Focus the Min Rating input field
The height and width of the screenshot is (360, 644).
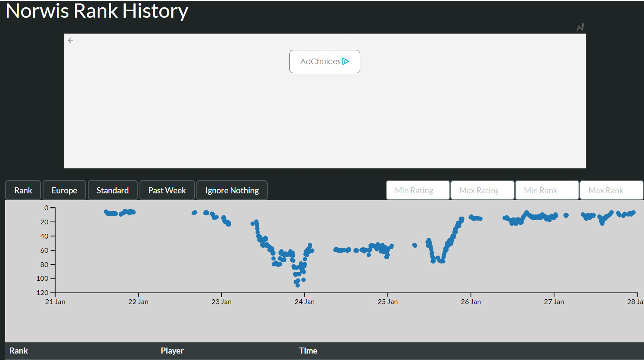(x=418, y=190)
